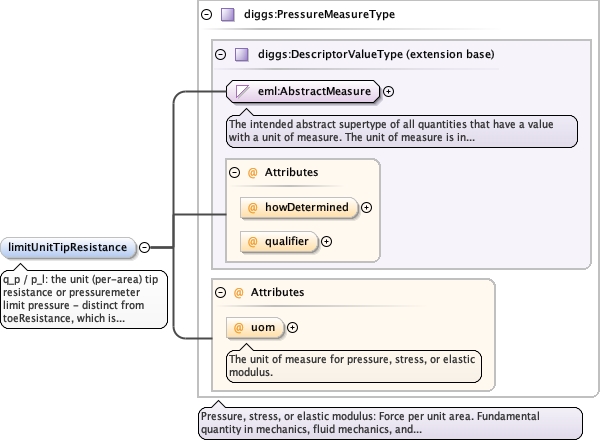This screenshot has width=601, height=443.
Task: Expand the qualifier attribute
Action: click(x=327, y=241)
